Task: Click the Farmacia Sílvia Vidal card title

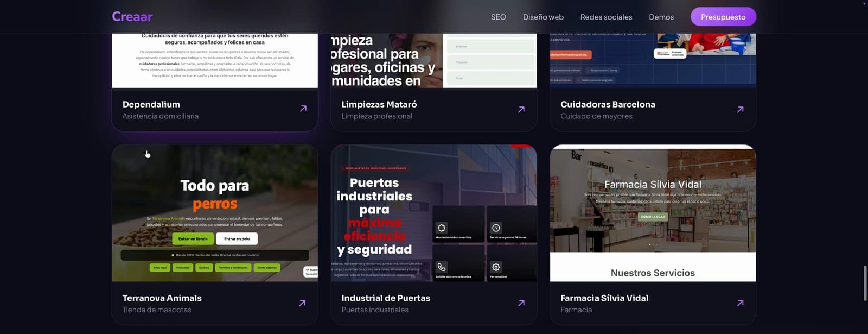Action: point(604,298)
